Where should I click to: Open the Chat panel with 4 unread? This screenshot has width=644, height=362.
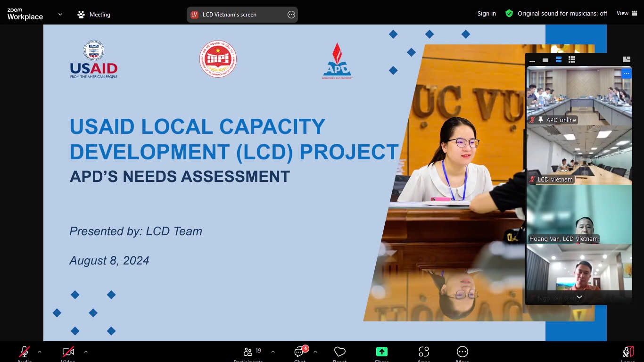[300, 352]
